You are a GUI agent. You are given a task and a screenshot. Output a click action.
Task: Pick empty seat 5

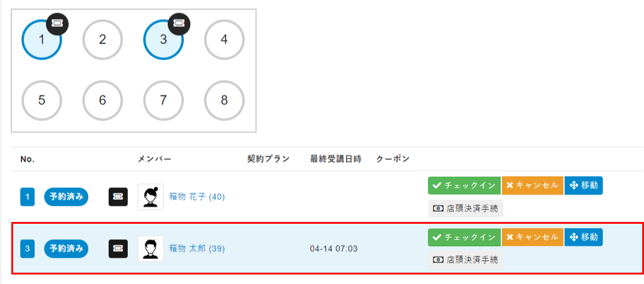pos(42,100)
